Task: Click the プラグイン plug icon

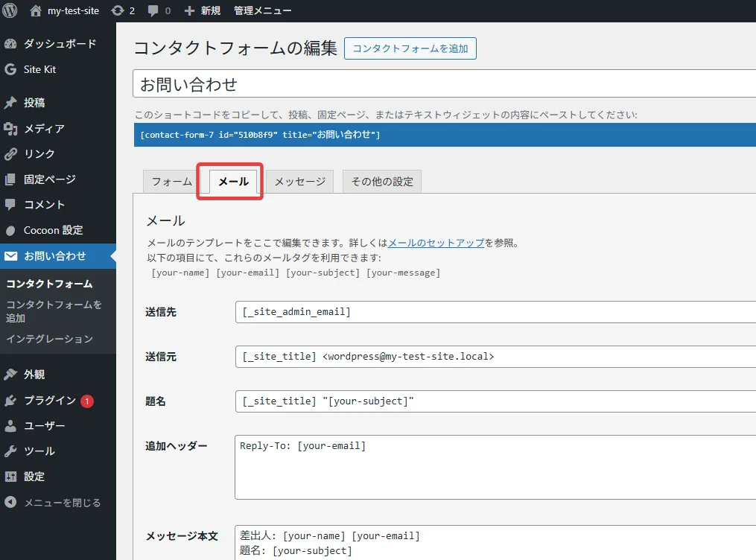Action: [x=10, y=401]
